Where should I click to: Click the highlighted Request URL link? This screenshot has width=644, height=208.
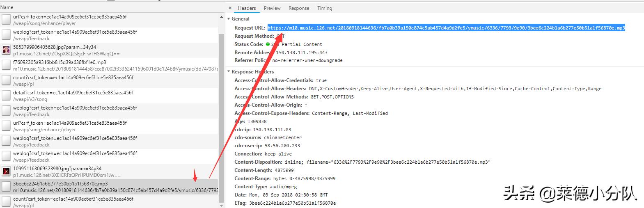click(446, 28)
